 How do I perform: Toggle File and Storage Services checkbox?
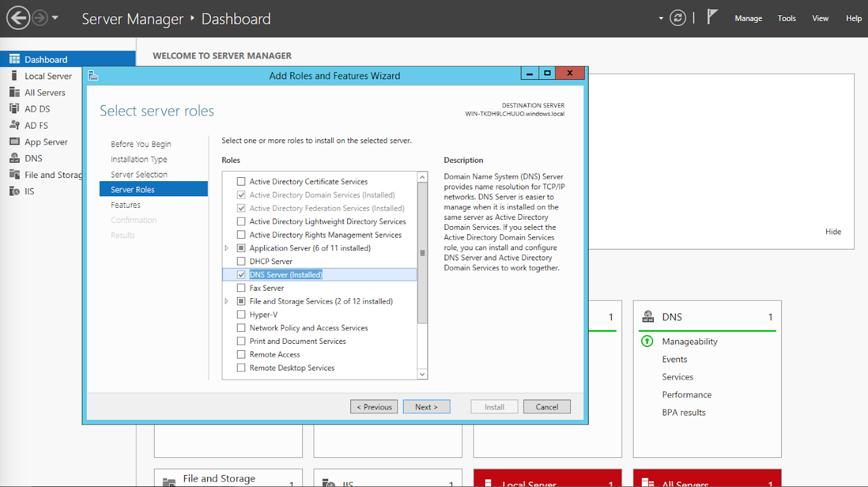pyautogui.click(x=241, y=301)
